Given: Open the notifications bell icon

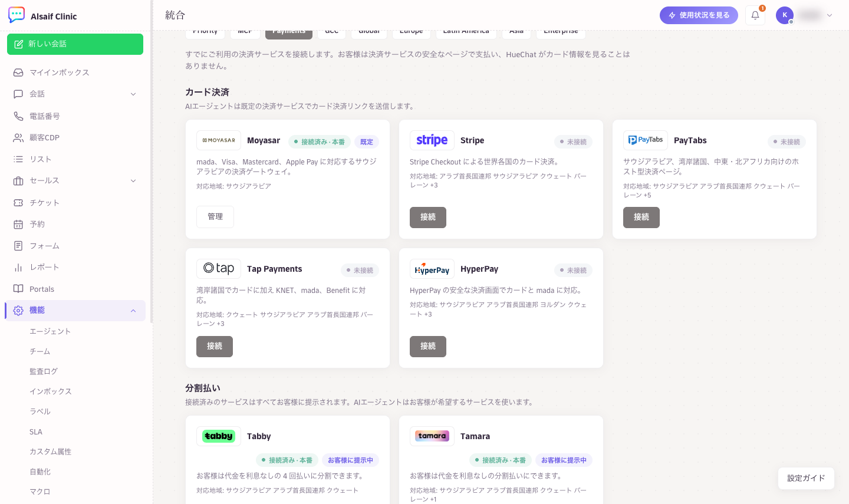Looking at the screenshot, I should click(755, 15).
